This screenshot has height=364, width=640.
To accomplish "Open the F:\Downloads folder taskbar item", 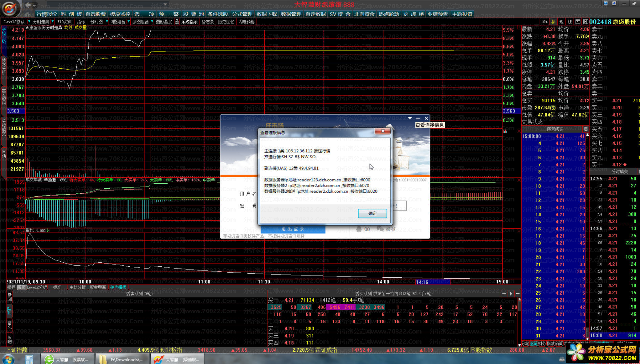I will pos(122,359).
